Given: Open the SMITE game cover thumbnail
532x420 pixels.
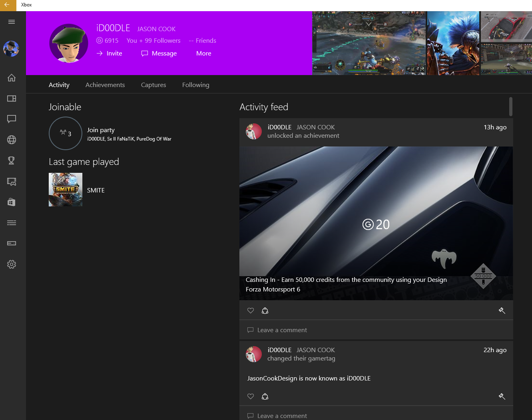Looking at the screenshot, I should tap(66, 190).
